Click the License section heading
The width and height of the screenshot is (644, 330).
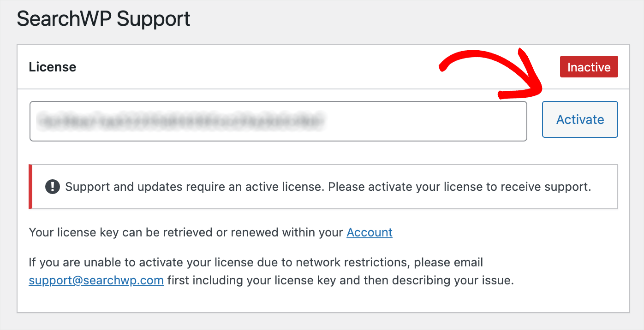tap(53, 67)
